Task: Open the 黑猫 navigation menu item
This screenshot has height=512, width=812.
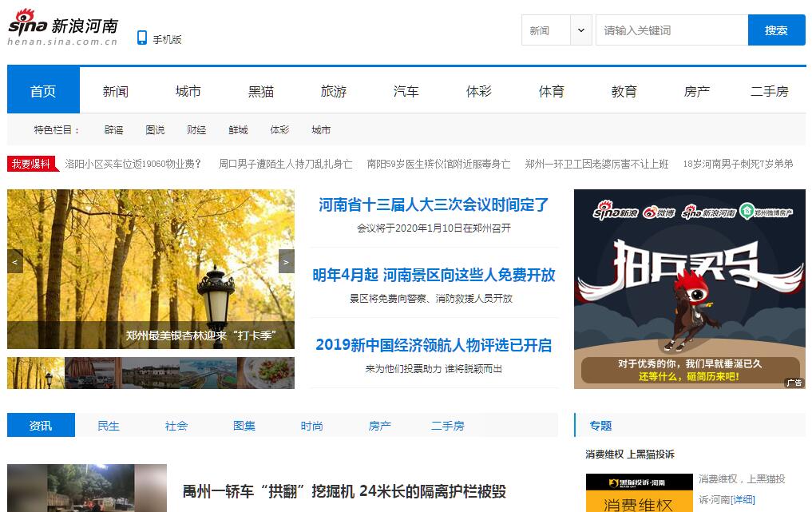Action: click(261, 91)
